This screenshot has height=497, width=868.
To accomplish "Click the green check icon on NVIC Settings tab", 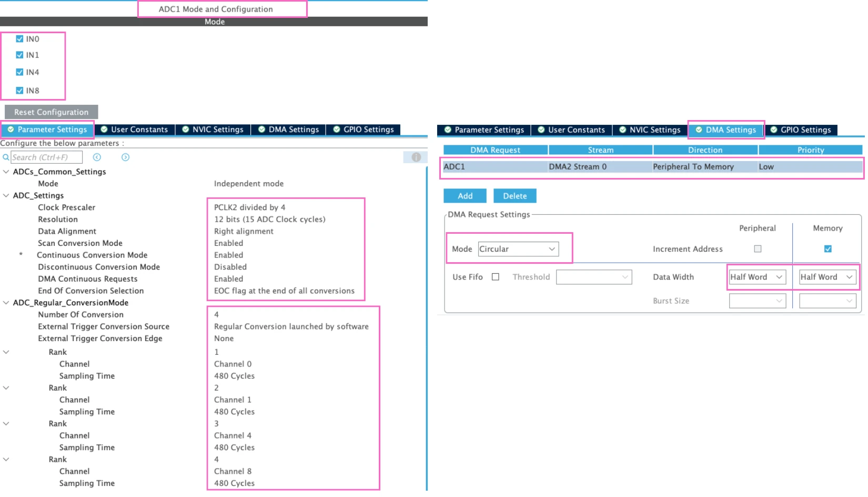I will click(x=185, y=129).
